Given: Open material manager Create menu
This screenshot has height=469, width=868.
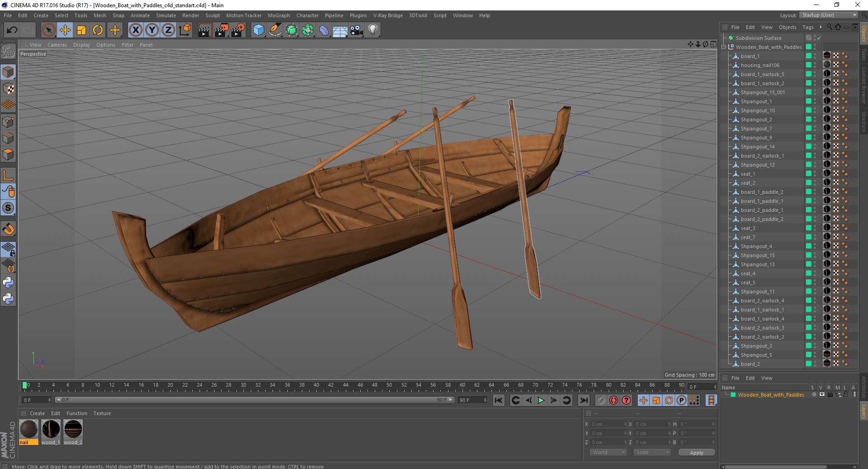Looking at the screenshot, I should 37,413.
